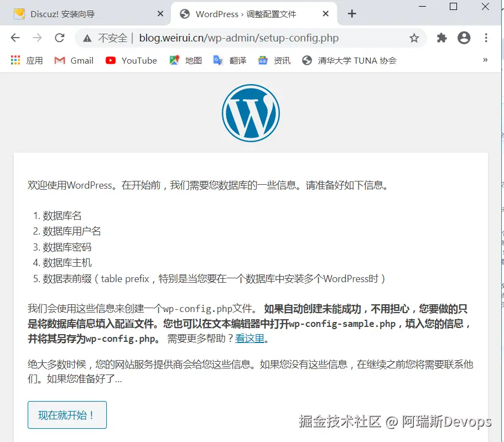Open the Gmail bookmark
Image resolution: width=504 pixels, height=442 pixels.
pos(74,60)
